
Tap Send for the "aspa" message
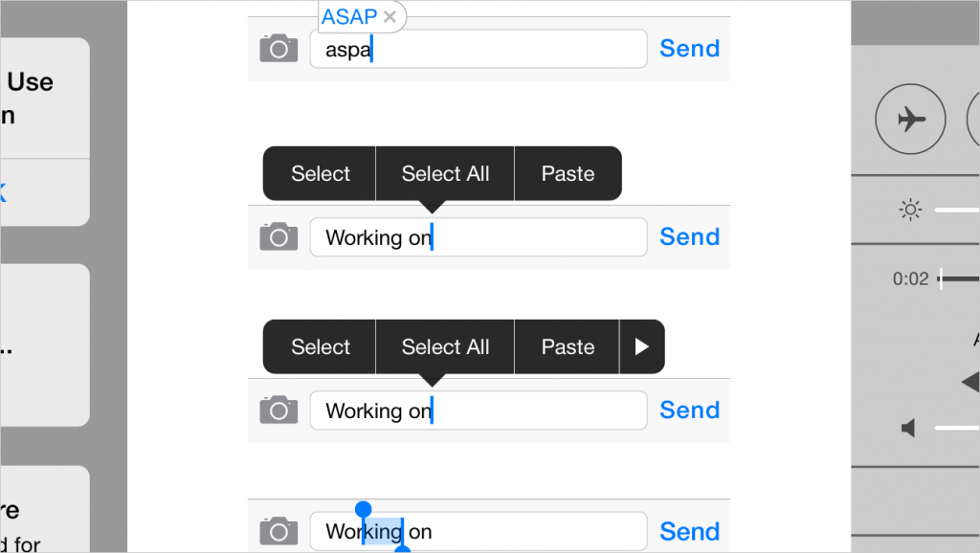(x=689, y=48)
